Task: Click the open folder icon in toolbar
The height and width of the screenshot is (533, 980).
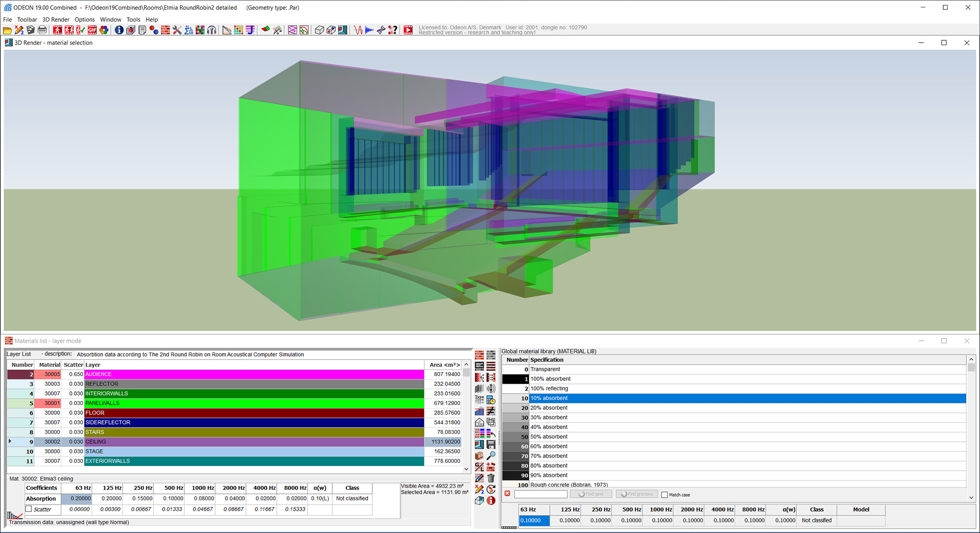Action: (7, 30)
